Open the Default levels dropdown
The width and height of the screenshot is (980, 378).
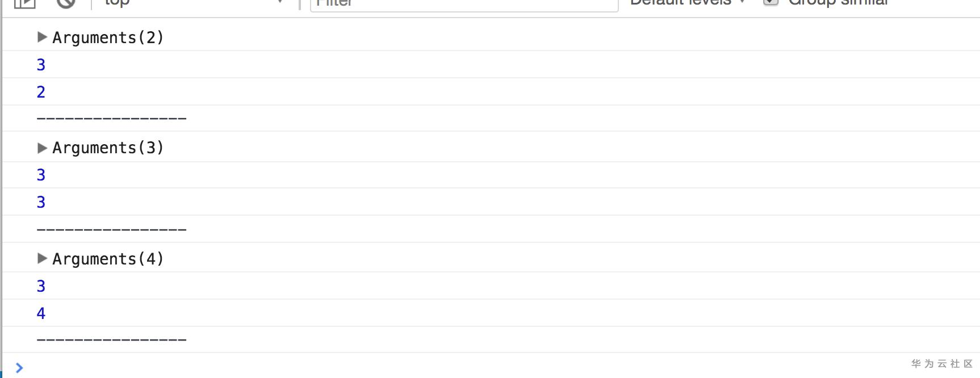click(x=688, y=3)
